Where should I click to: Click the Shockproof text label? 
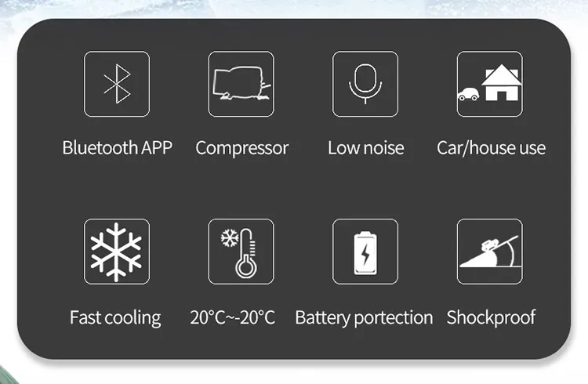[491, 318]
